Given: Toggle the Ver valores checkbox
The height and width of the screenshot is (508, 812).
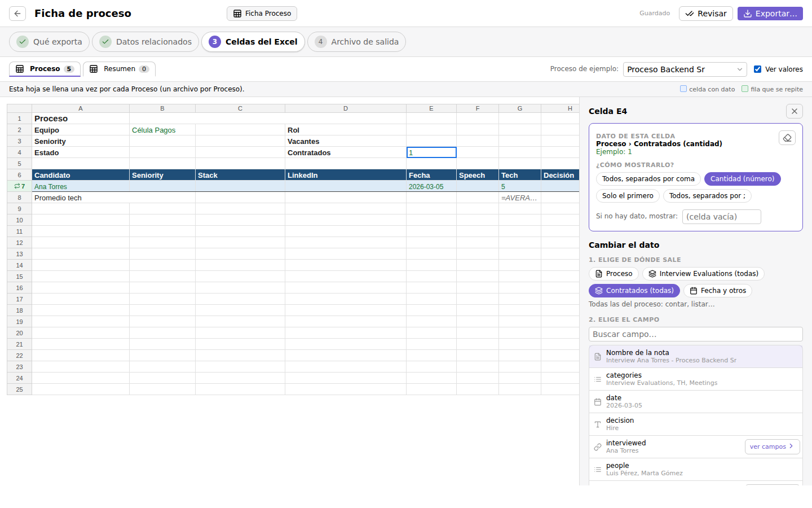Looking at the screenshot, I should 757,69.
